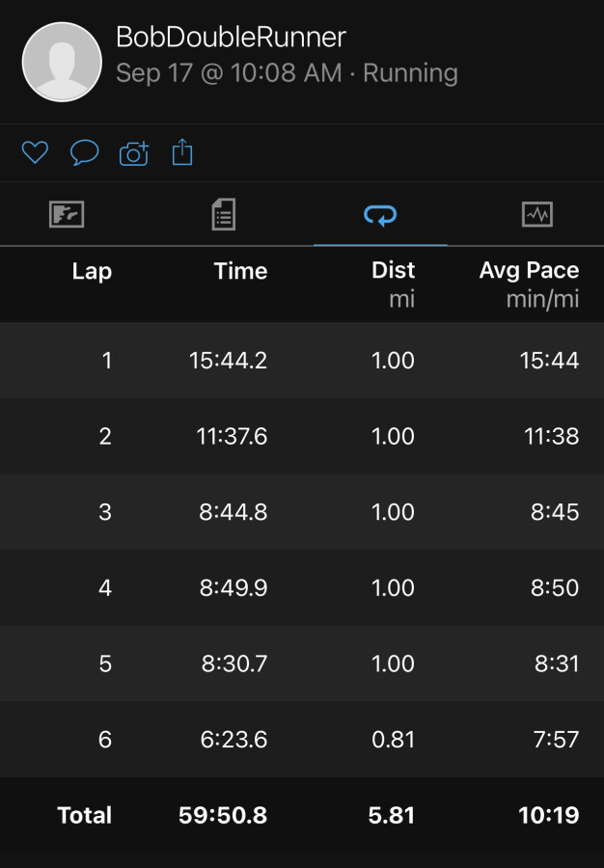Open comments via speech bubble icon
Image resolution: width=604 pixels, height=868 pixels.
point(84,152)
